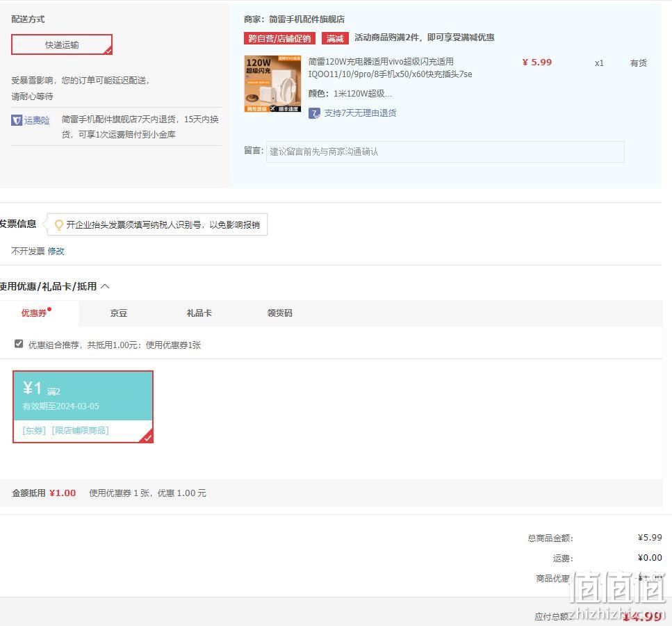
Task: Click the x1 quantity text
Action: (599, 63)
